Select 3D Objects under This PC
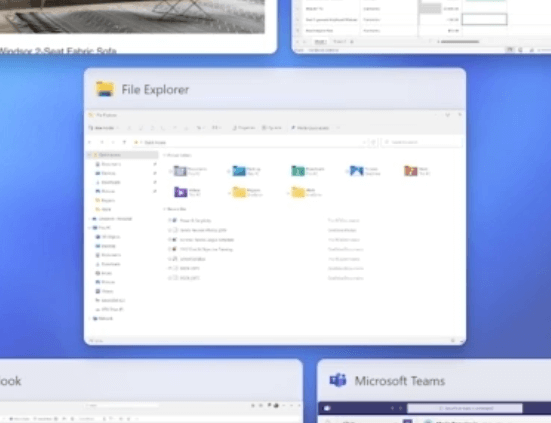Image resolution: width=551 pixels, height=423 pixels. 108,237
